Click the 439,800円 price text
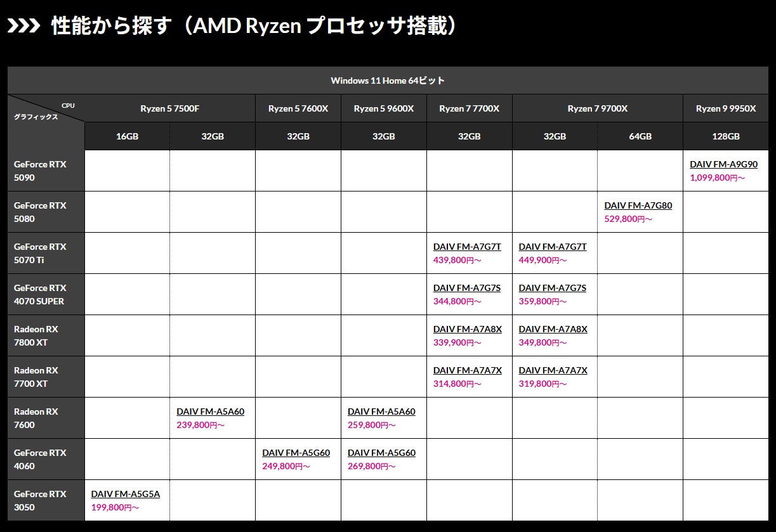The height and width of the screenshot is (532, 776). (x=457, y=261)
